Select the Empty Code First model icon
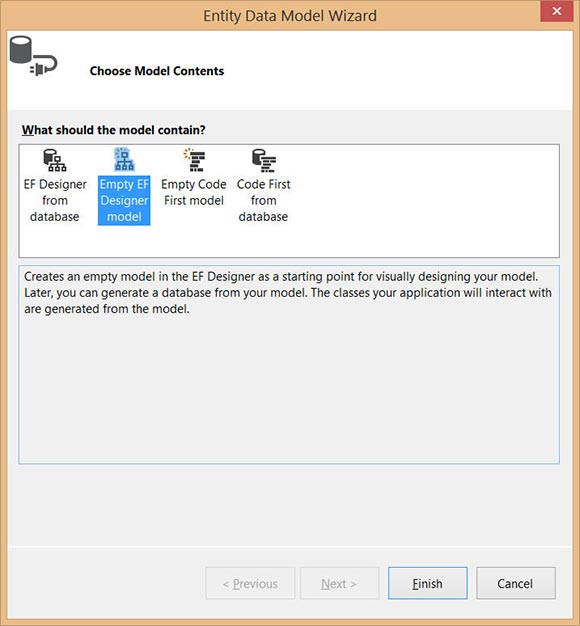The image size is (580, 626). point(194,160)
